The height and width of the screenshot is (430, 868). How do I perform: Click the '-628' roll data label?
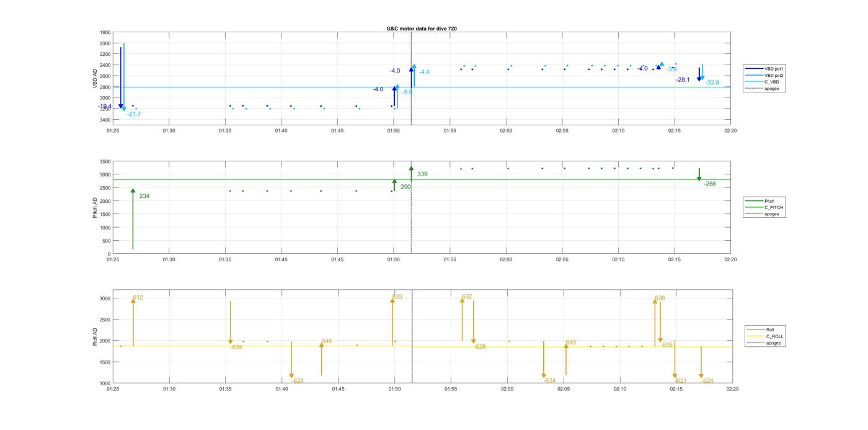point(480,347)
